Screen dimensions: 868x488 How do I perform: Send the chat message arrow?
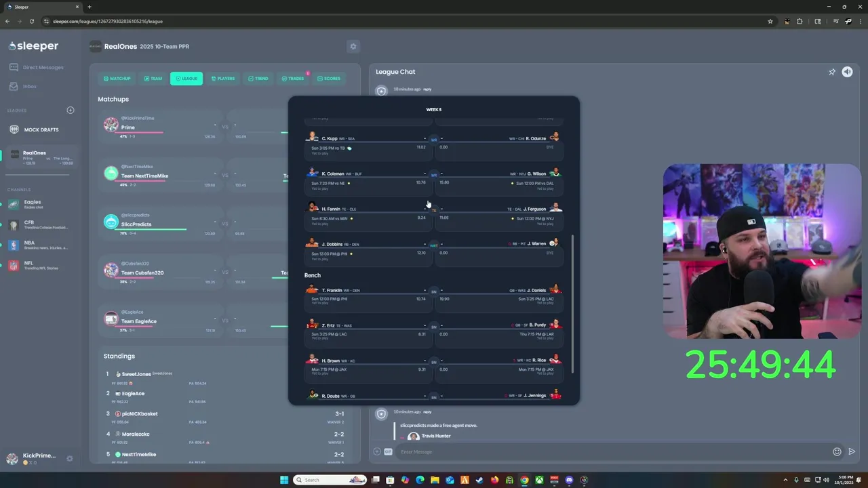(x=852, y=451)
